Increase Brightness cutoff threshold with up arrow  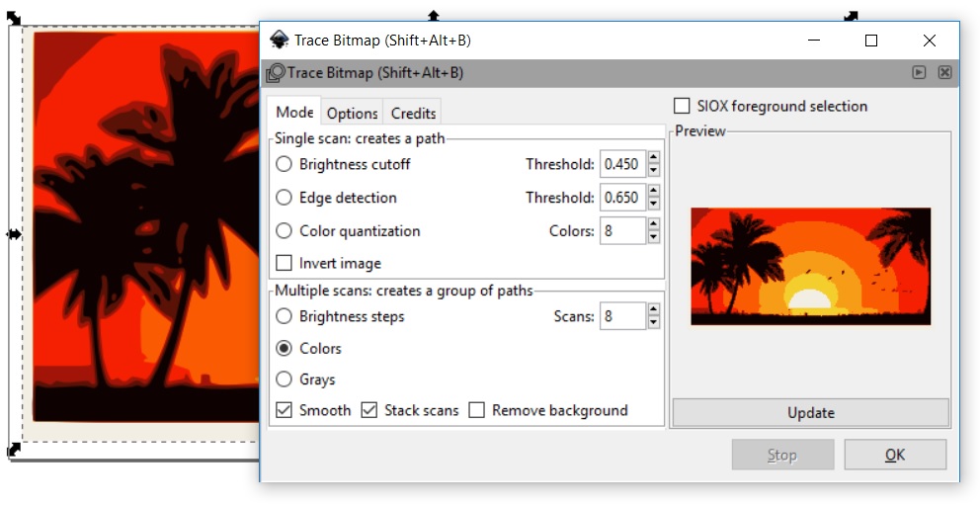point(653,158)
